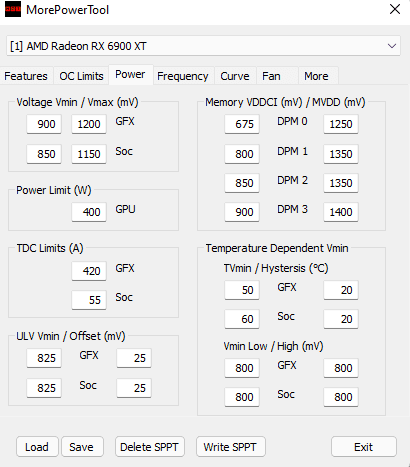Click the DPM 2 MVDD field (1350)
410x467 pixels.
point(341,183)
